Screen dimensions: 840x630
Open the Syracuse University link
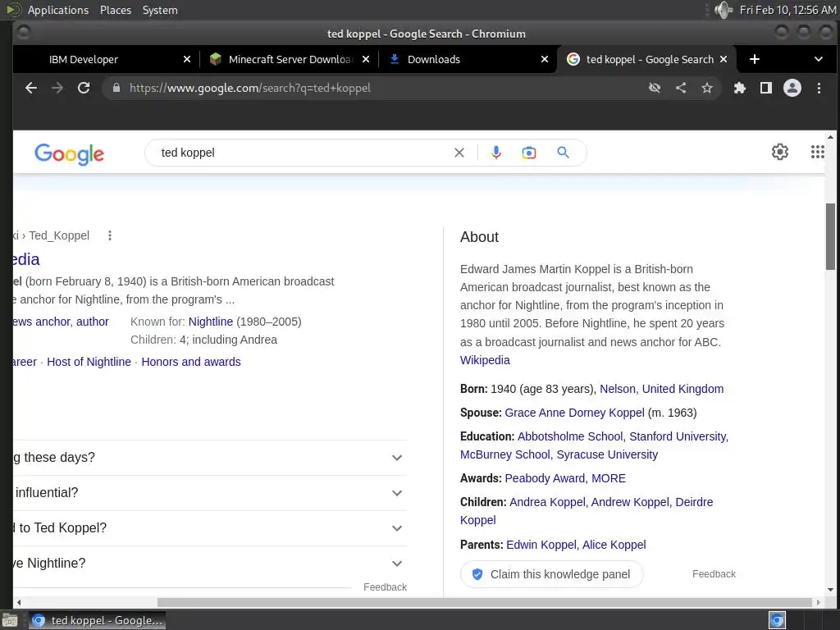pyautogui.click(x=607, y=454)
